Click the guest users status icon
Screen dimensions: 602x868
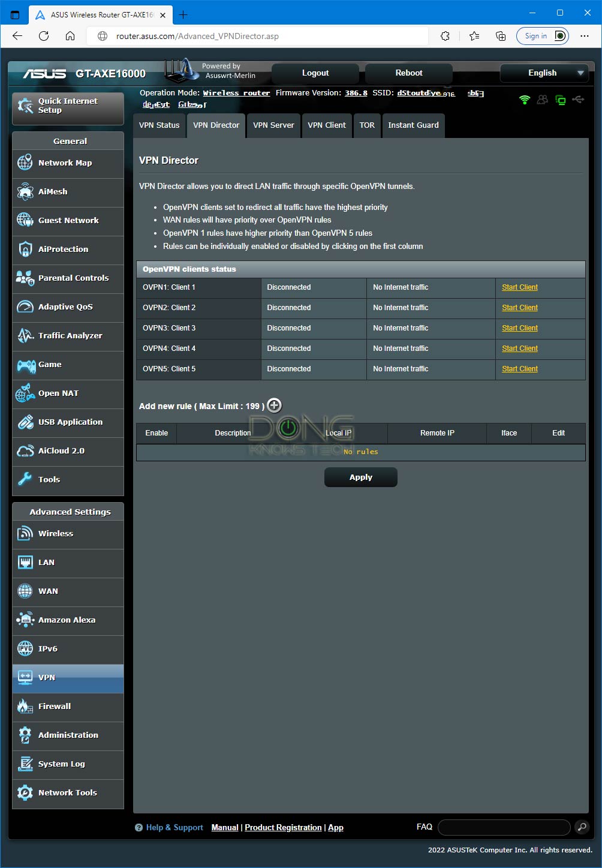point(543,100)
